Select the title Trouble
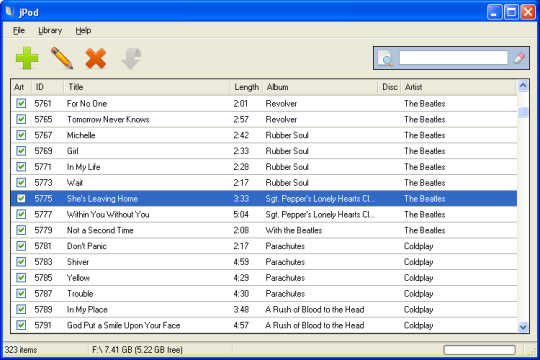Screen dimensions: 540x360 click(80, 294)
